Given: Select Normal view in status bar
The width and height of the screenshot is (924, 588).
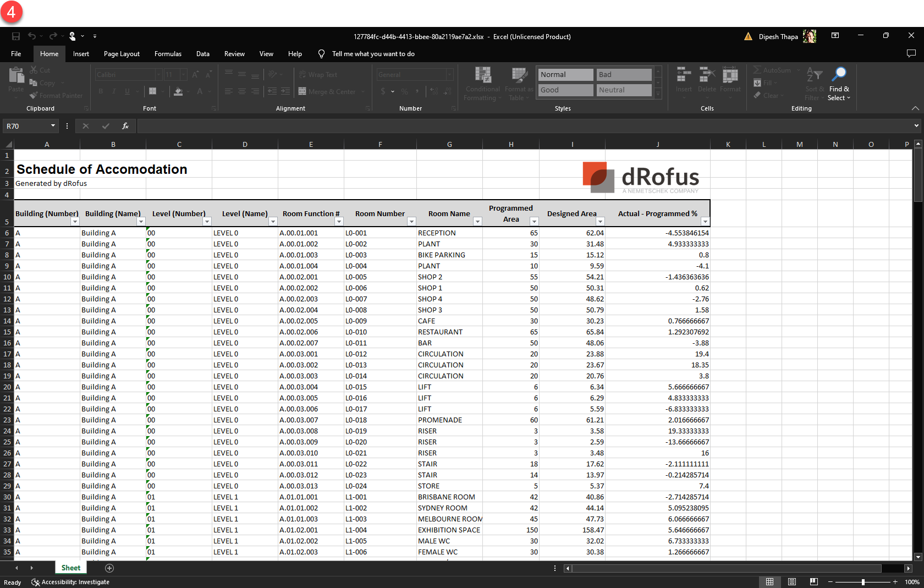Looking at the screenshot, I should coord(769,582).
